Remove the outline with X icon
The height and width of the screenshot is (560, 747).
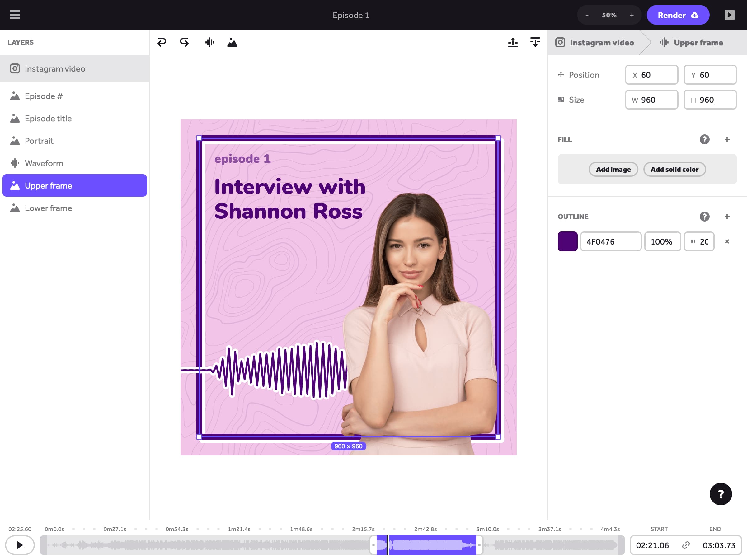727,241
